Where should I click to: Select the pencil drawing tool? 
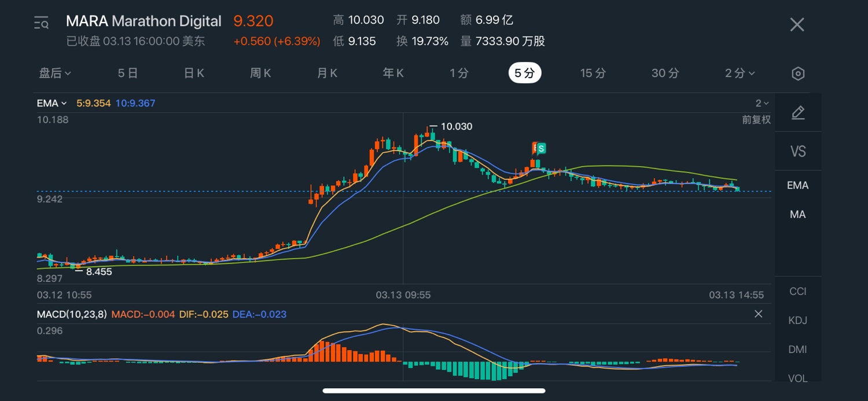(x=798, y=113)
